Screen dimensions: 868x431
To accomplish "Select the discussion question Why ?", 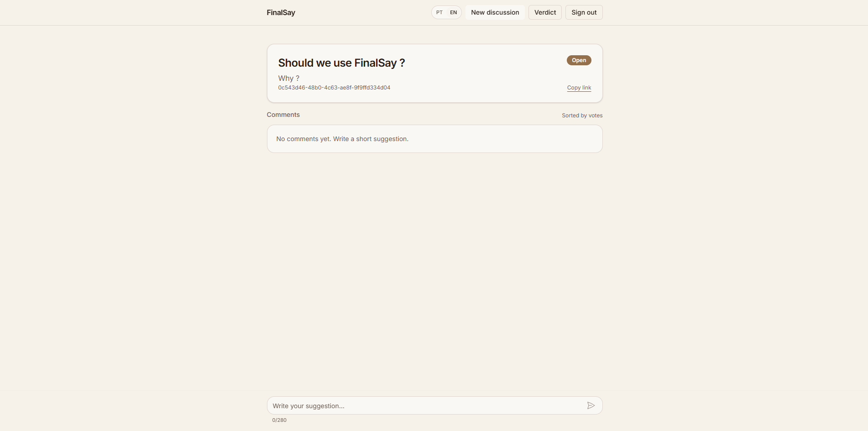I will coord(288,78).
